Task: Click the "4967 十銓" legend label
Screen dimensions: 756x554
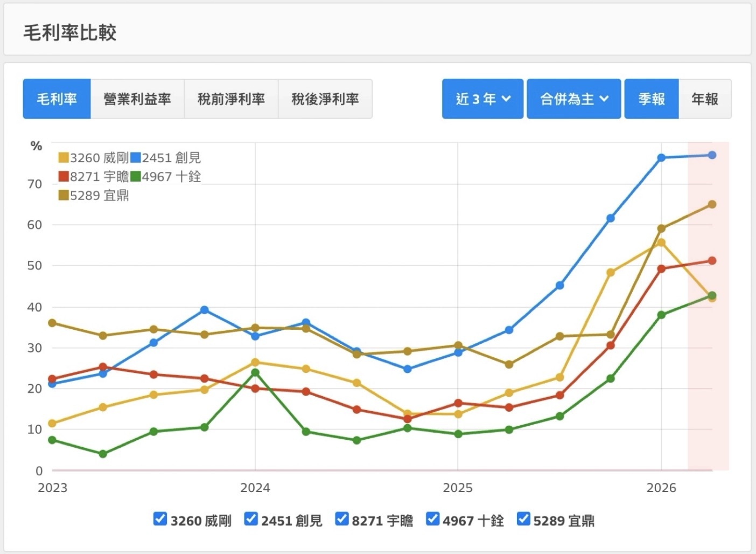Action: coord(171,177)
